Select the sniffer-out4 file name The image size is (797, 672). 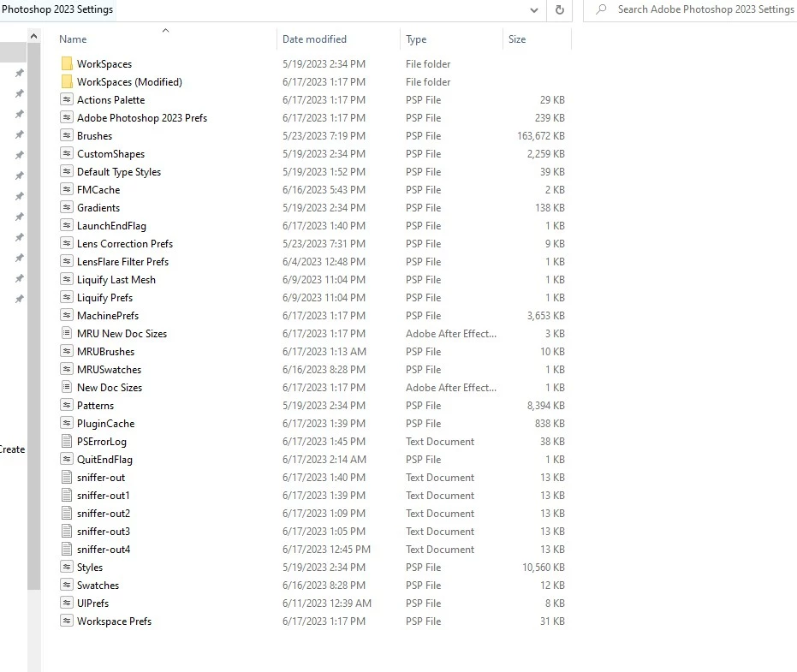[104, 550]
